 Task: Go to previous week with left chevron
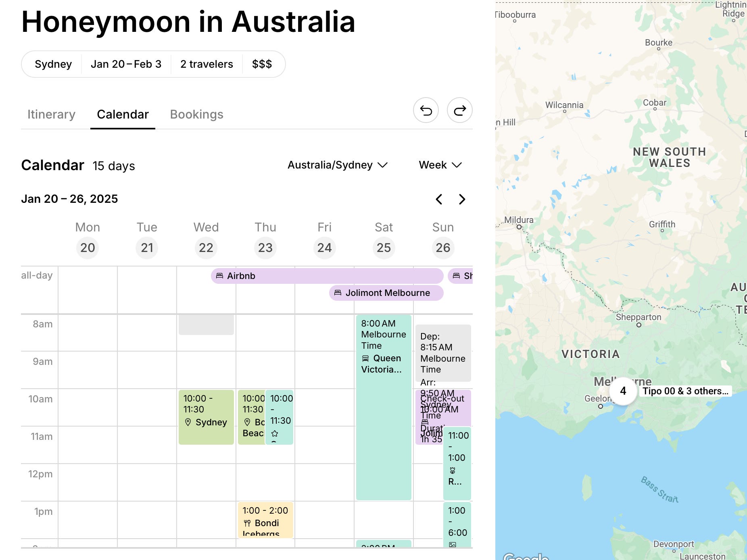coord(439,199)
